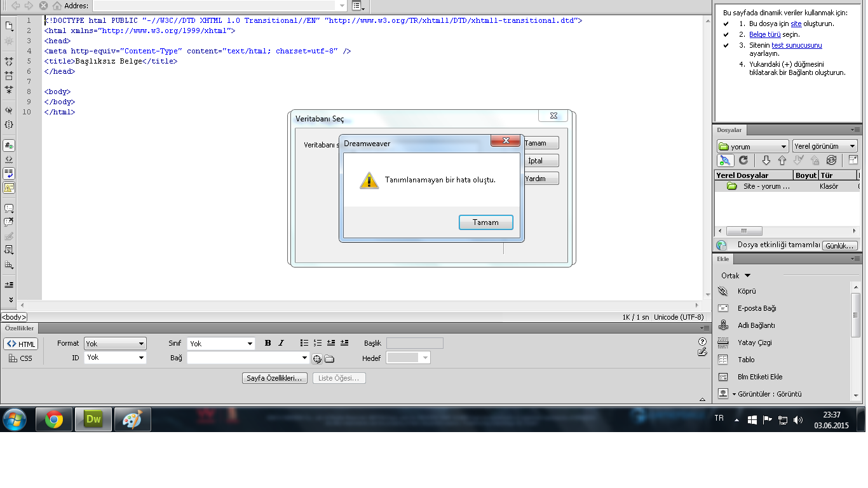The width and height of the screenshot is (868, 488).
Task: Click the remove comment icon
Action: coord(9,222)
